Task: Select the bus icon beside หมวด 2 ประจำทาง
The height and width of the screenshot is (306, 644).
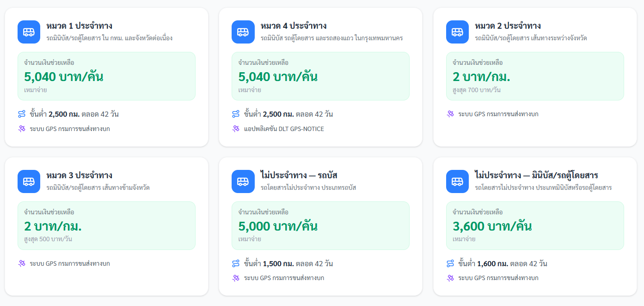Action: [457, 32]
